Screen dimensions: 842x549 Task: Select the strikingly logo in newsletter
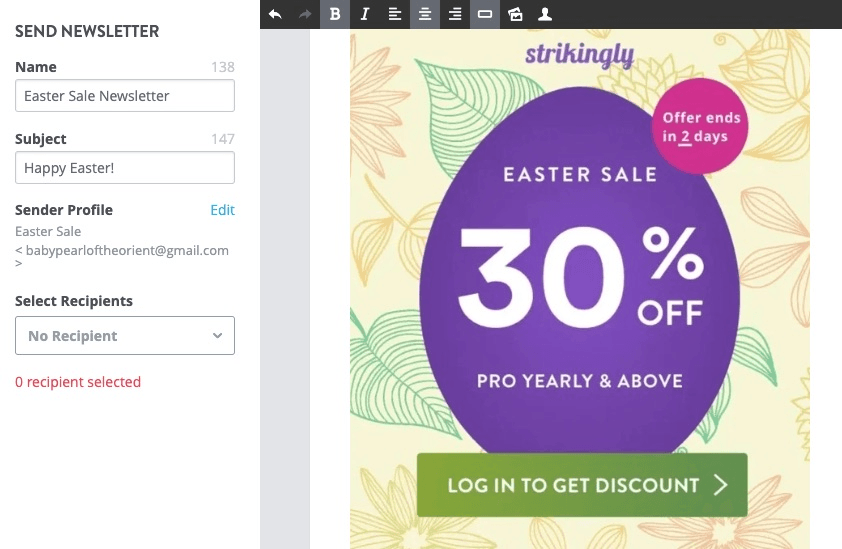click(580, 55)
